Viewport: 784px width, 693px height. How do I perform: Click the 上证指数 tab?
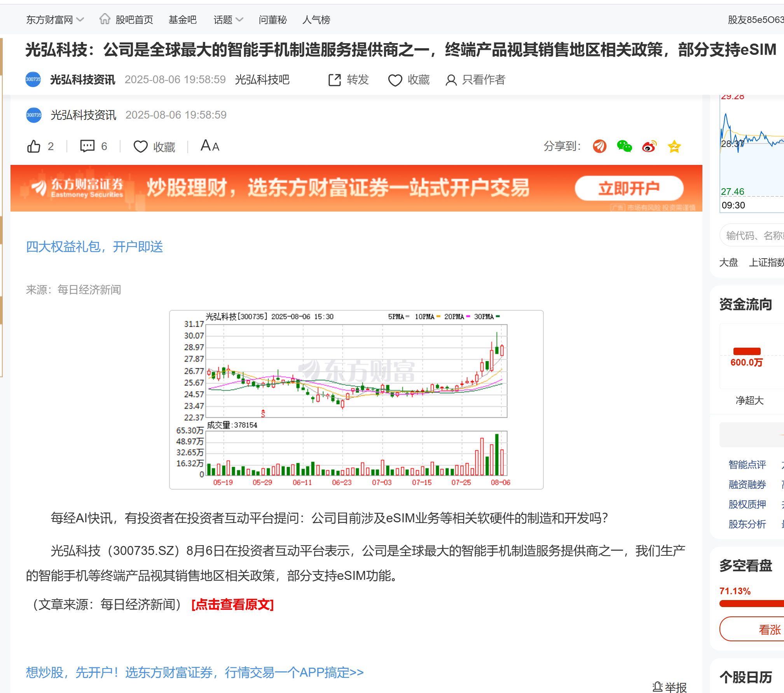click(766, 262)
